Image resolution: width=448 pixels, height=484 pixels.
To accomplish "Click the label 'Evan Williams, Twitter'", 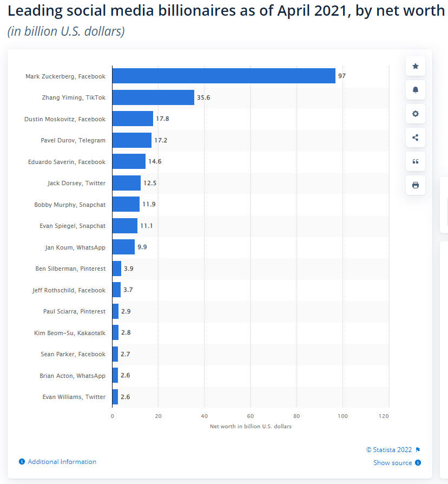I will 74,397.
